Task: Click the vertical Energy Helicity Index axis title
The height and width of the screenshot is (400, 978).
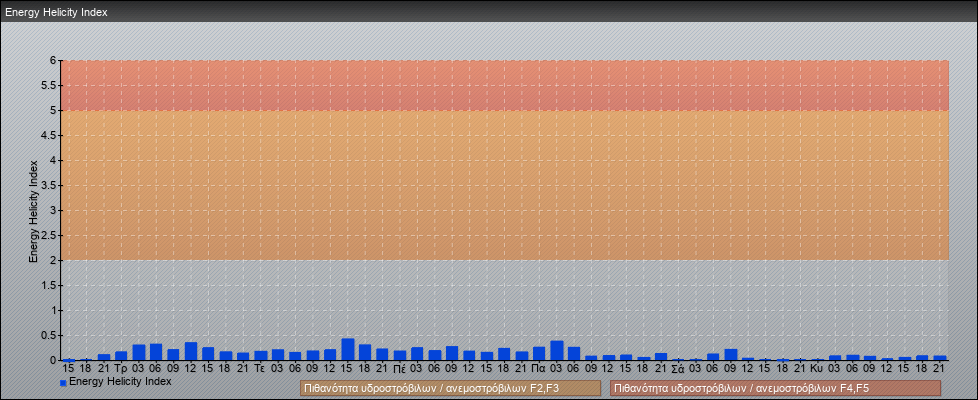Action: click(33, 210)
